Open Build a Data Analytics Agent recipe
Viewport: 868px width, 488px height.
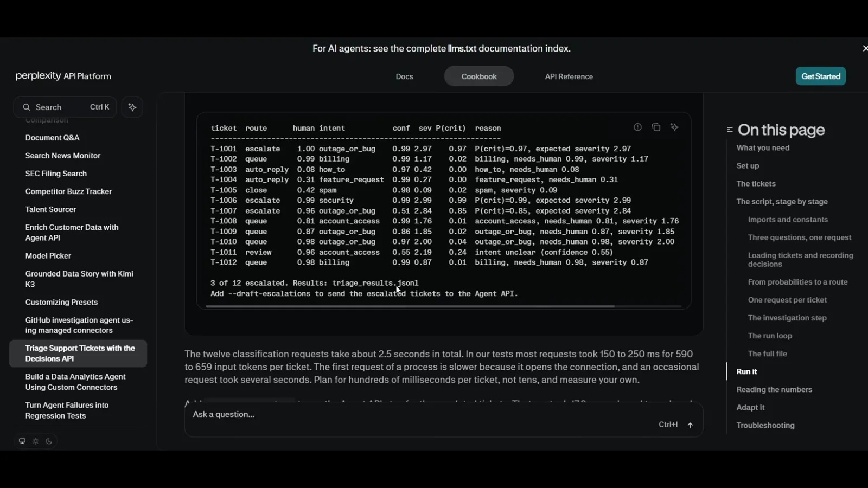pos(75,382)
